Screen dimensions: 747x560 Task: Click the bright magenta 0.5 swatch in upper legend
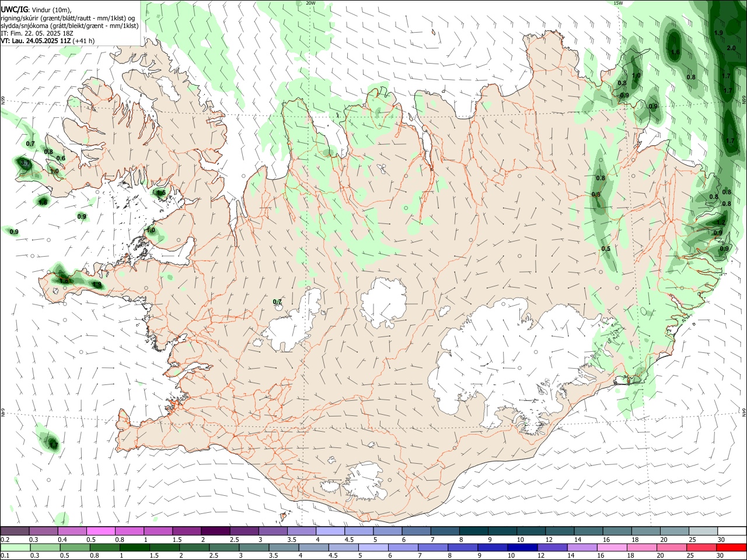100,531
